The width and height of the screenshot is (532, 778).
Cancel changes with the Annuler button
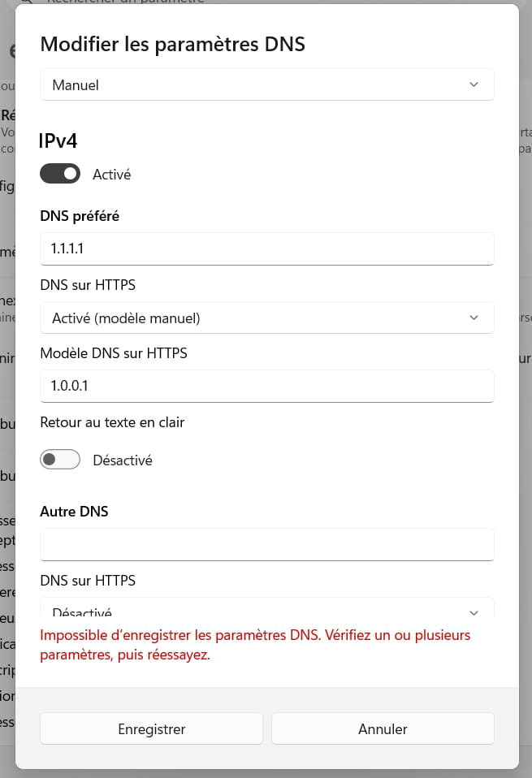pos(383,728)
